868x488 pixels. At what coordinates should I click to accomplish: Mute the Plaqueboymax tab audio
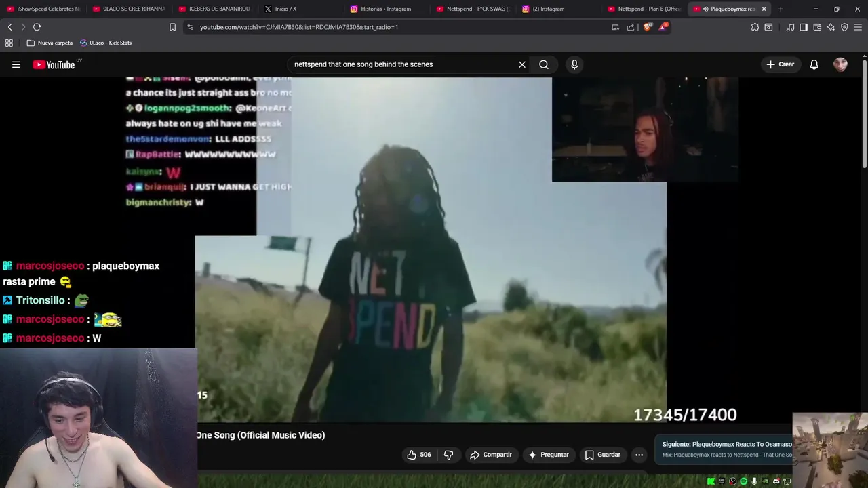706,9
